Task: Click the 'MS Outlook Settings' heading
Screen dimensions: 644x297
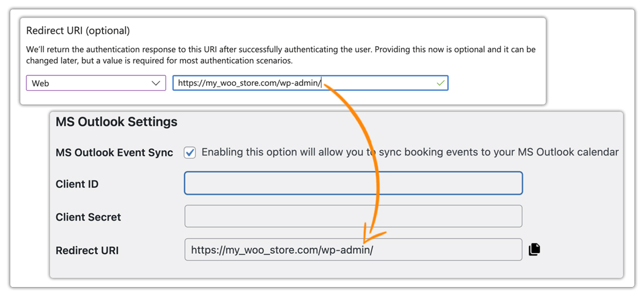Action: pyautogui.click(x=117, y=122)
